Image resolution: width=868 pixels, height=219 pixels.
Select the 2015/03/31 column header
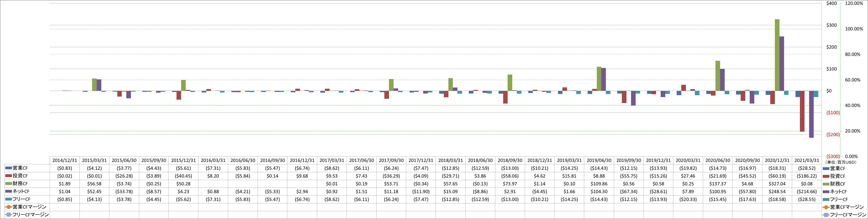point(94,160)
